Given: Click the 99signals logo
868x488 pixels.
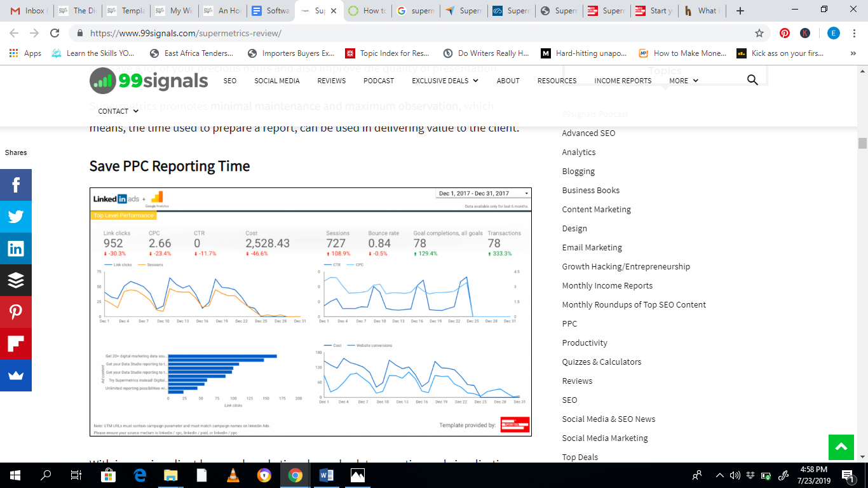Looking at the screenshot, I should coord(149,81).
